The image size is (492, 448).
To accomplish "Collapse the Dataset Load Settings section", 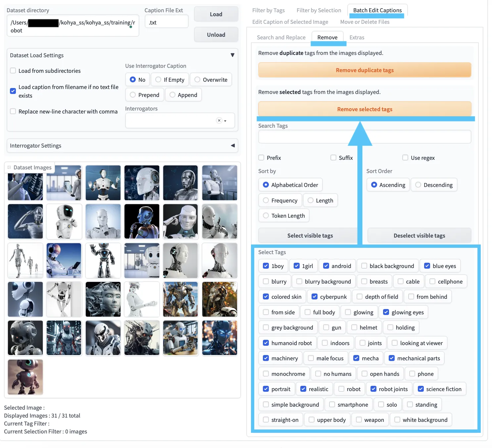I will tap(232, 55).
